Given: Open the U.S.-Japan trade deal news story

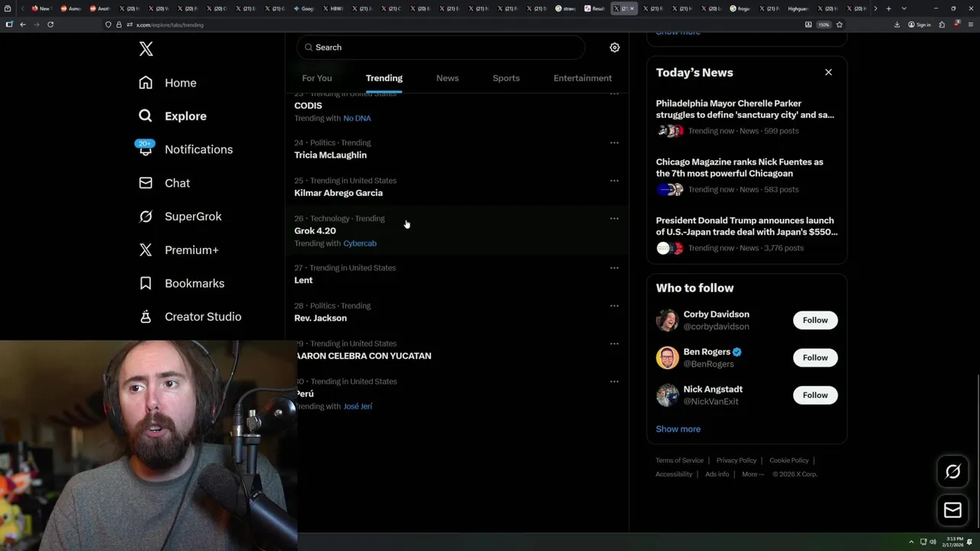Looking at the screenshot, I should click(746, 226).
